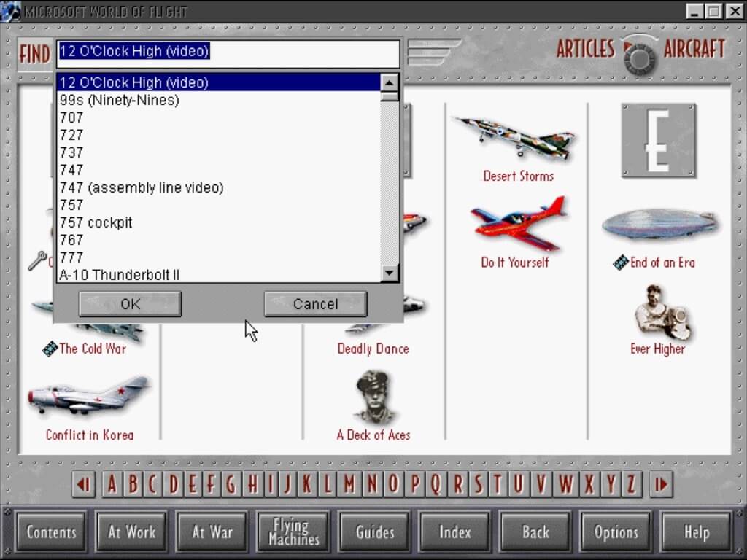Cancel the Find dialog

click(x=315, y=304)
